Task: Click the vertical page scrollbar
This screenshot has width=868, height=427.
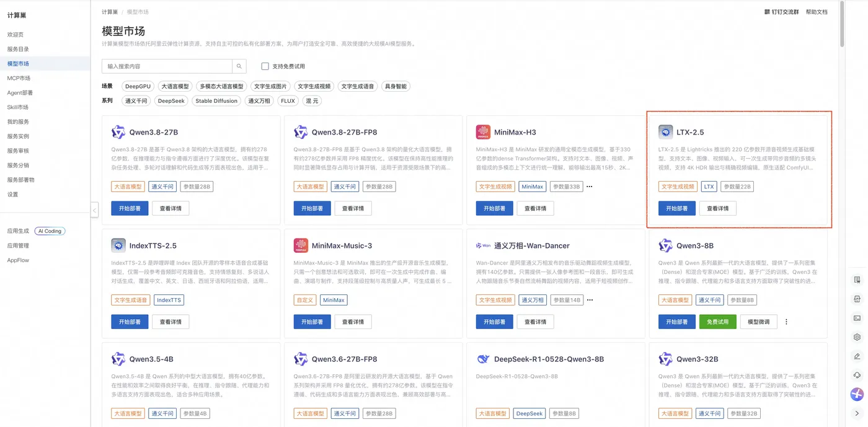Action: pyautogui.click(x=842, y=24)
